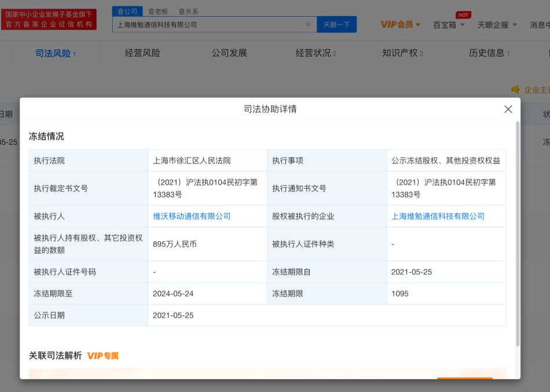Open the 公司发展 tab
This screenshot has height=392, width=550.
click(229, 53)
